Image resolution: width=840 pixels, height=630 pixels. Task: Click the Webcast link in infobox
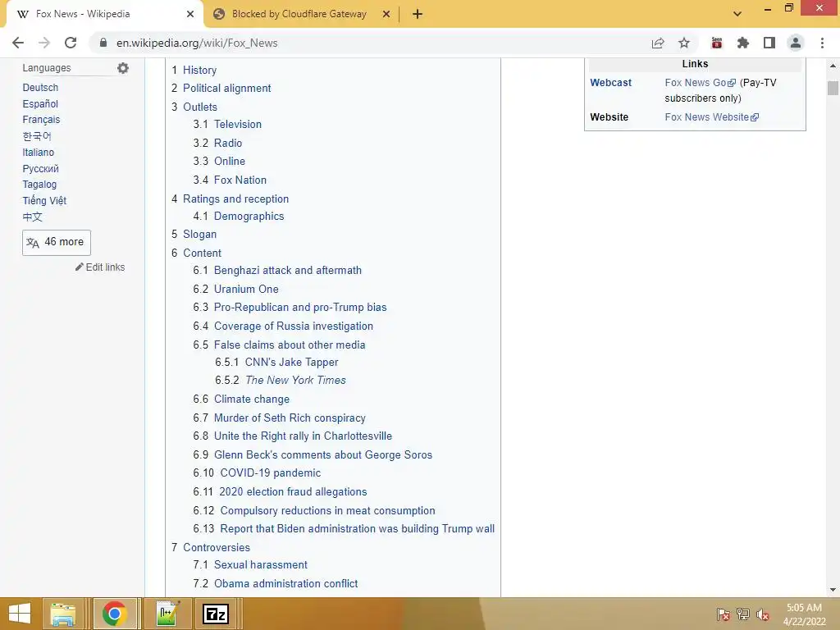tap(610, 83)
